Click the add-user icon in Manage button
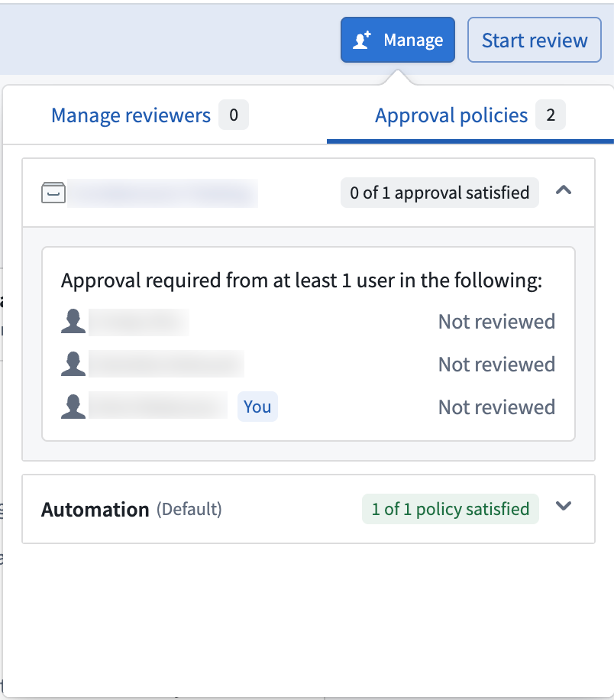This screenshot has height=700, width=614. point(361,41)
